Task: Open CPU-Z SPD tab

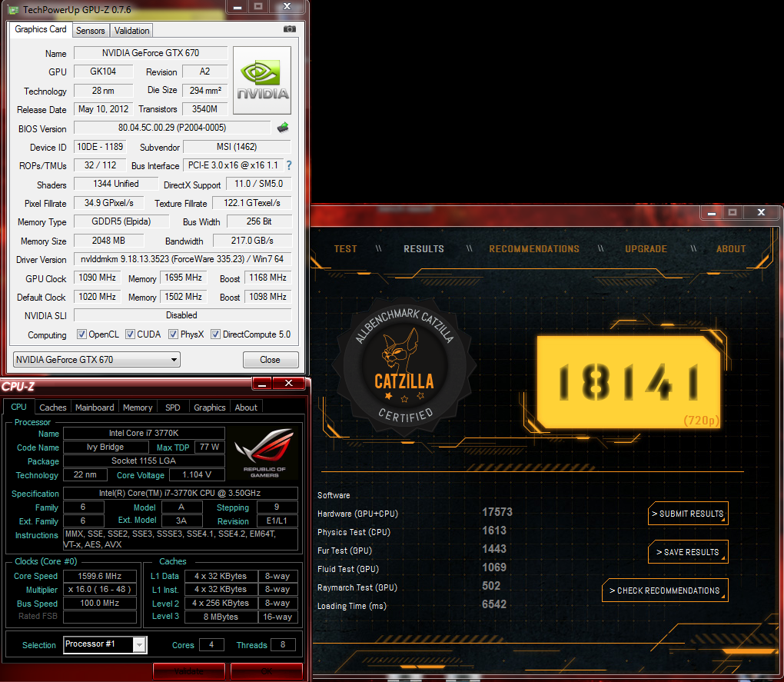Action: click(x=172, y=408)
